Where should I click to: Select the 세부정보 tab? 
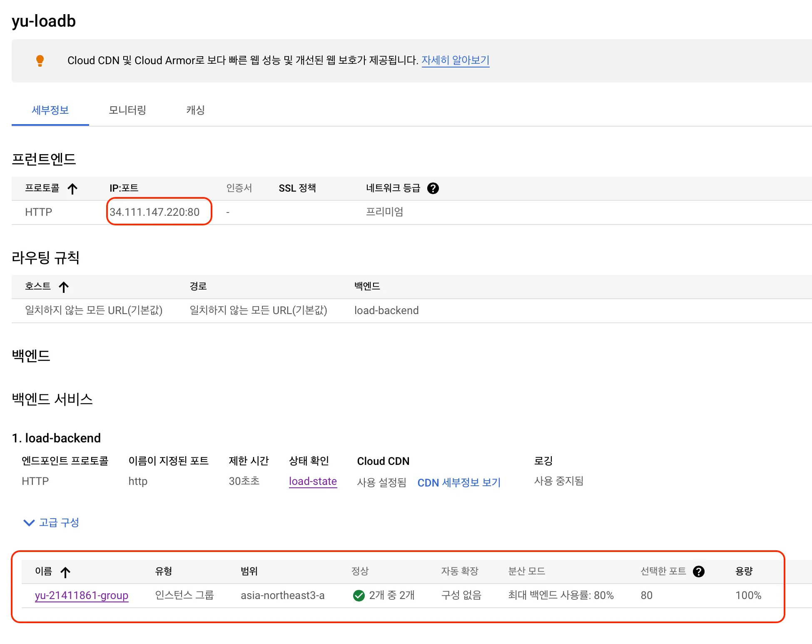[50, 110]
